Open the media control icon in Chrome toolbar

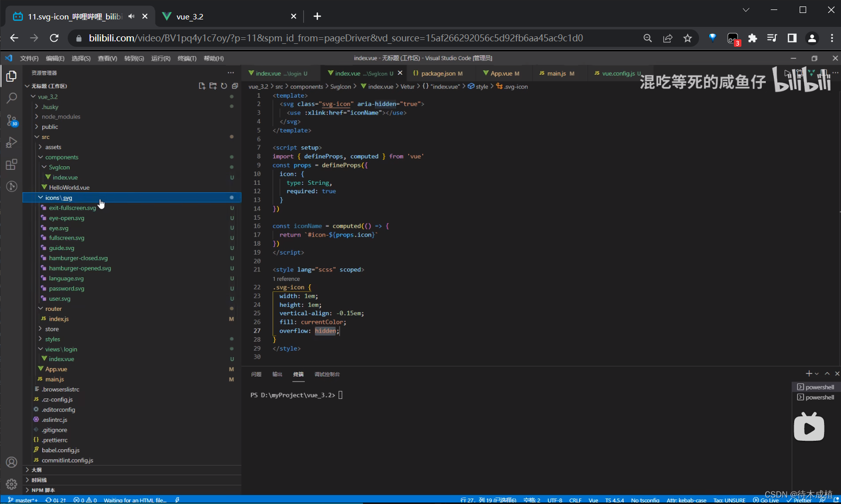pyautogui.click(x=772, y=38)
